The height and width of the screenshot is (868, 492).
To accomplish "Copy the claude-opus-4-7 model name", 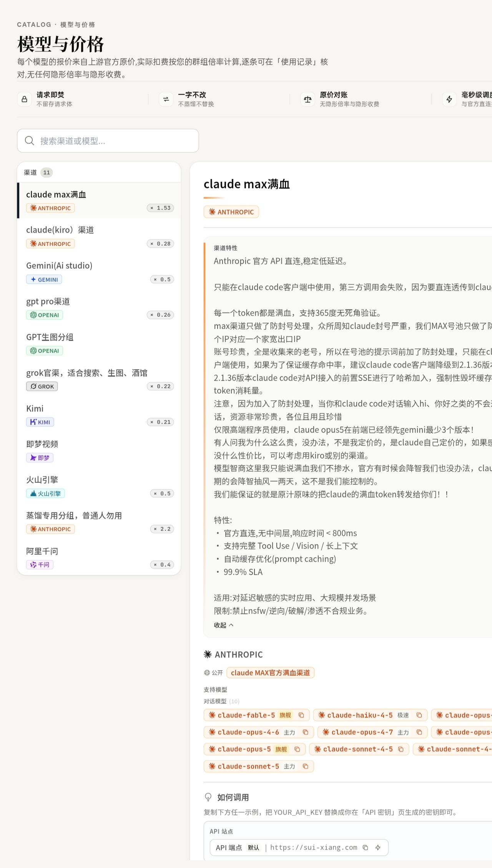I will 419,732.
